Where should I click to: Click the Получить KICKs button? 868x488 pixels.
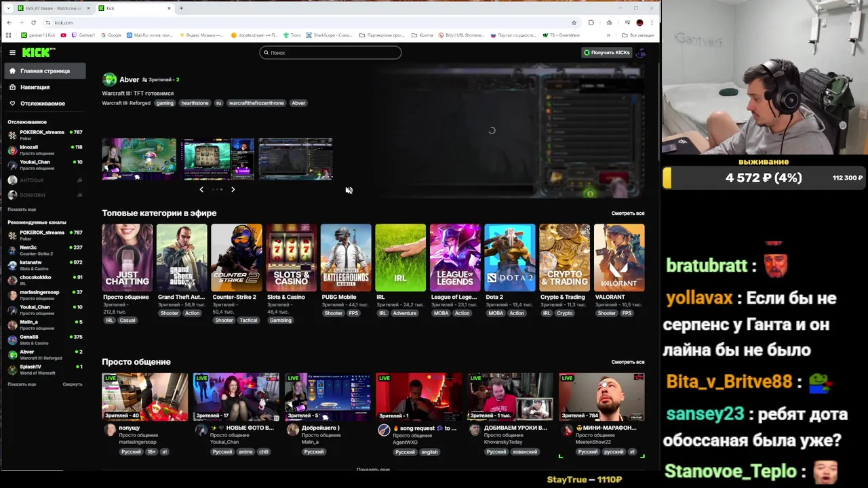point(607,52)
